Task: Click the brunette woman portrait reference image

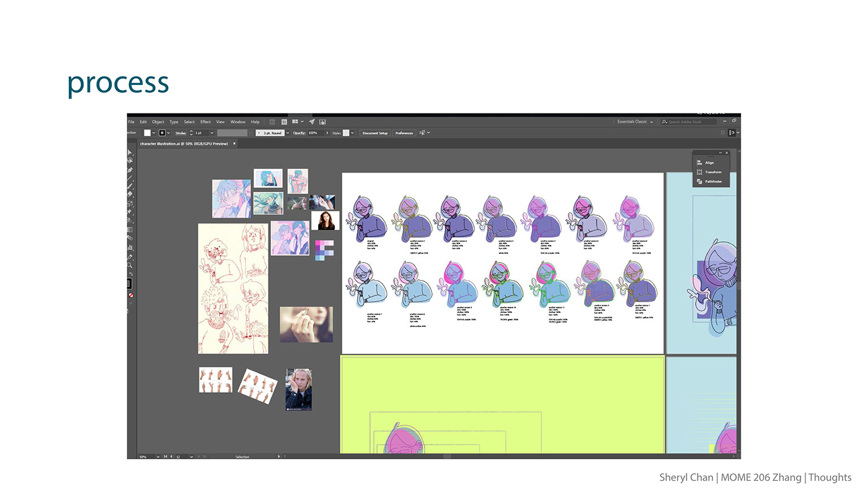Action: point(325,220)
